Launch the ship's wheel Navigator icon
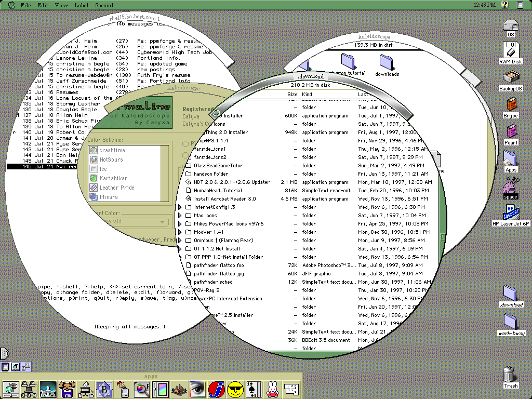 pos(48,389)
